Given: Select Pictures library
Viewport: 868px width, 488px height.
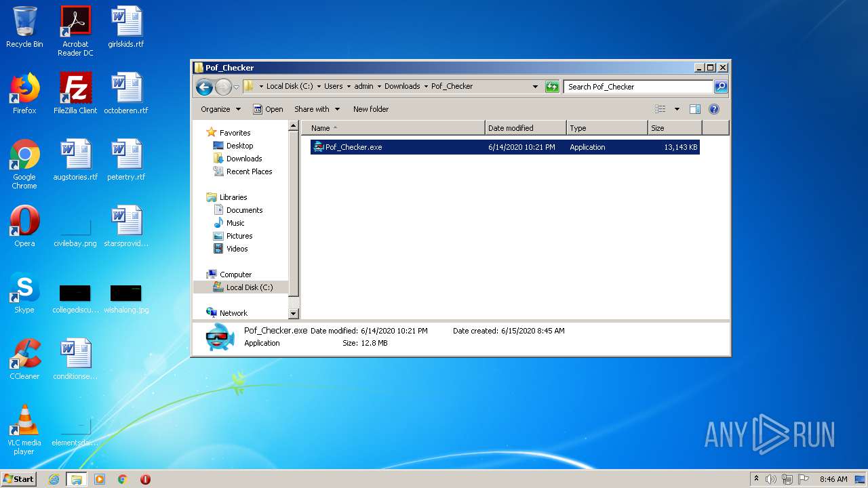Looking at the screenshot, I should (239, 236).
